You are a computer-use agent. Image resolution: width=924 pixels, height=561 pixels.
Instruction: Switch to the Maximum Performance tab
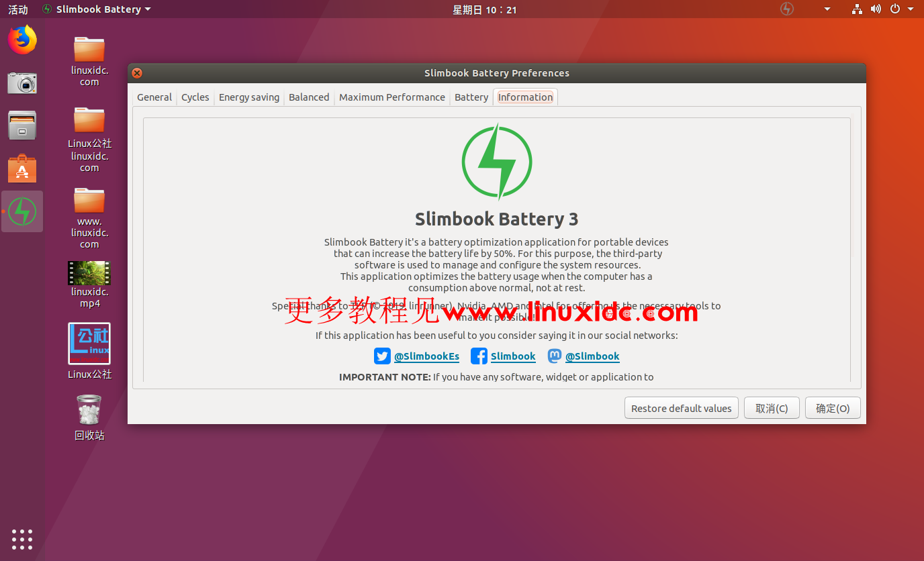[392, 97]
